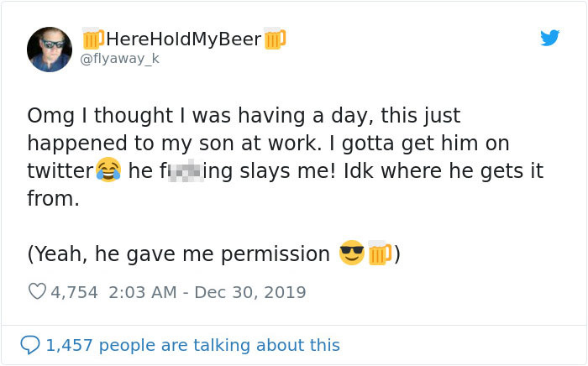Open the author's profile avatar
This screenshot has width=588, height=366.
[x=50, y=49]
